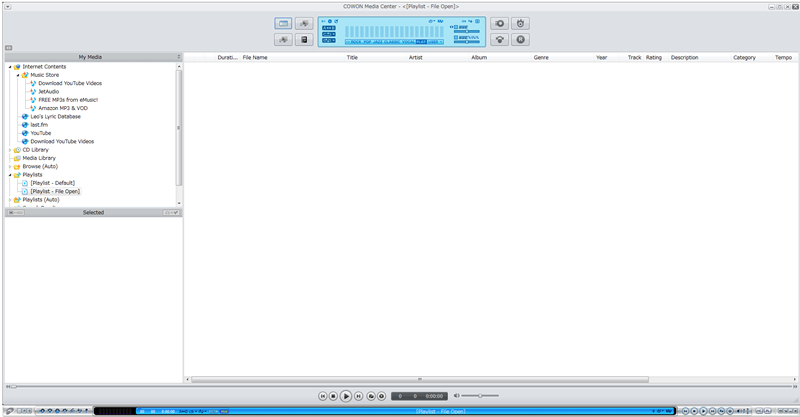Click the volume slider handle
This screenshot has width=800, height=417.
click(x=480, y=396)
